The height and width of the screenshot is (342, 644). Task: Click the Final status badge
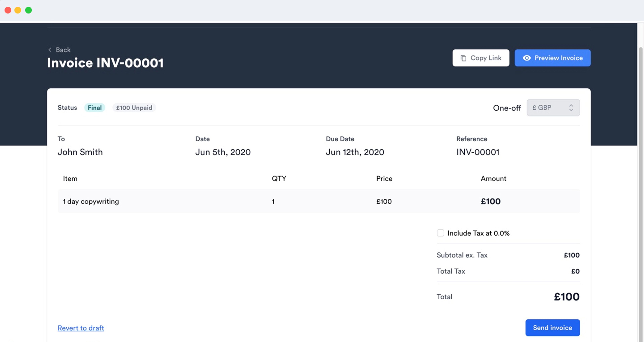pyautogui.click(x=94, y=108)
